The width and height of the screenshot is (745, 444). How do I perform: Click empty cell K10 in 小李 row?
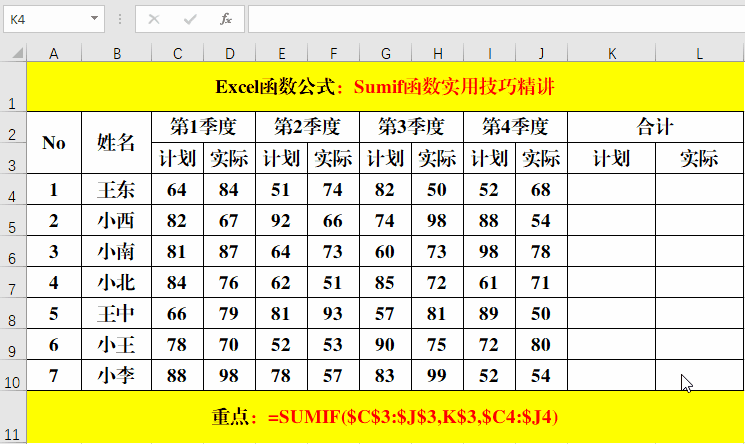(x=611, y=375)
